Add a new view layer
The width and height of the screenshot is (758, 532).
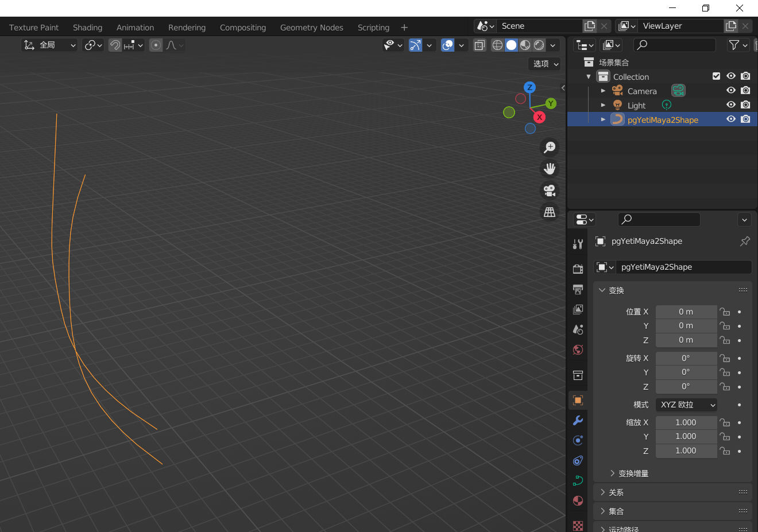click(x=731, y=26)
